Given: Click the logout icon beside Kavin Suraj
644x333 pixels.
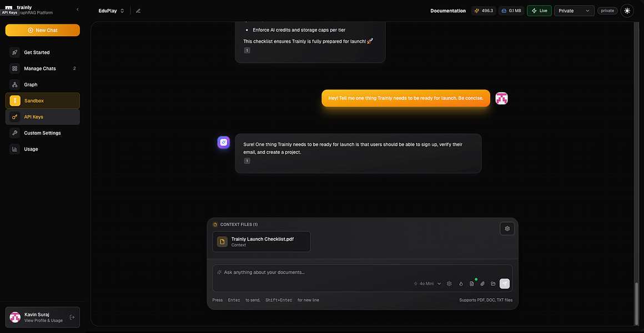Looking at the screenshot, I should tap(72, 317).
